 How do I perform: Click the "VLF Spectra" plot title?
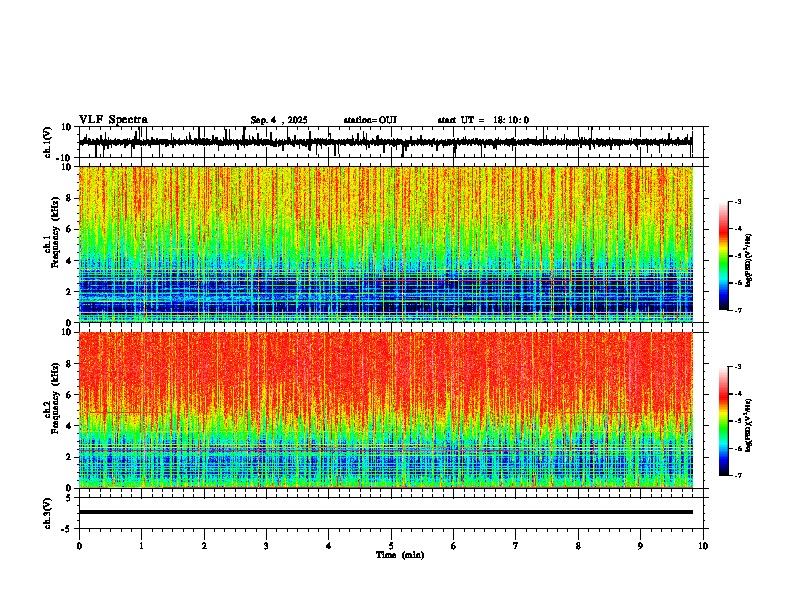pyautogui.click(x=113, y=119)
